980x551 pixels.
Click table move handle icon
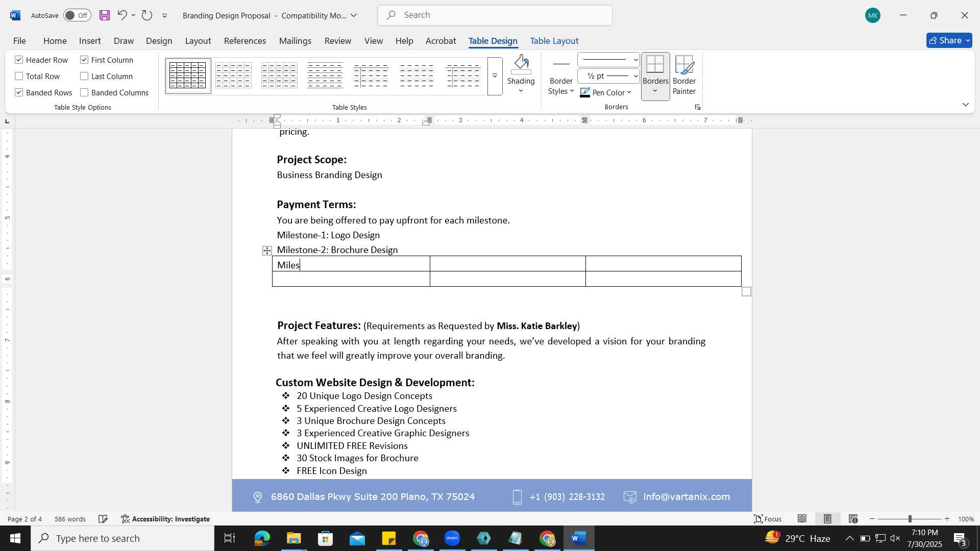[267, 251]
